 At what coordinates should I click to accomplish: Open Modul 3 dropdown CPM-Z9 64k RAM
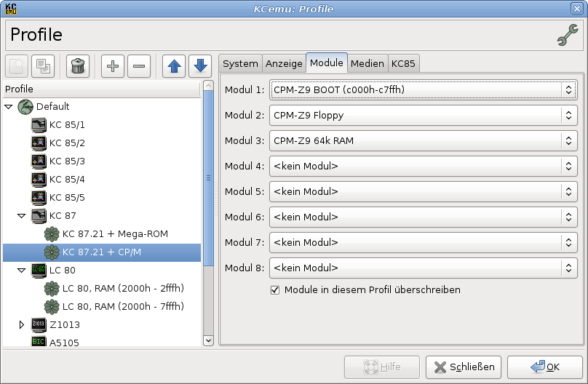pos(423,141)
